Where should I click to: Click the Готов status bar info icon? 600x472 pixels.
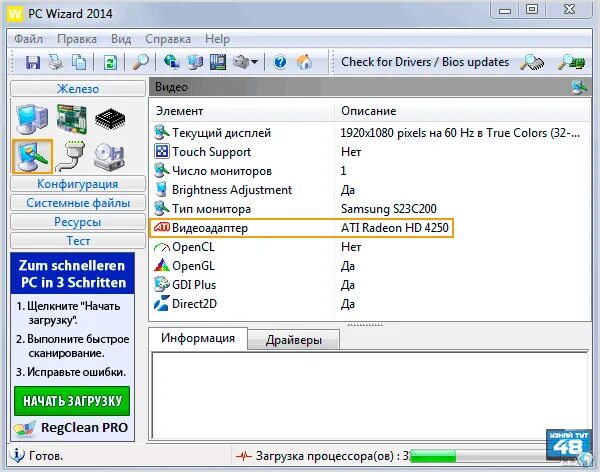tap(16, 456)
